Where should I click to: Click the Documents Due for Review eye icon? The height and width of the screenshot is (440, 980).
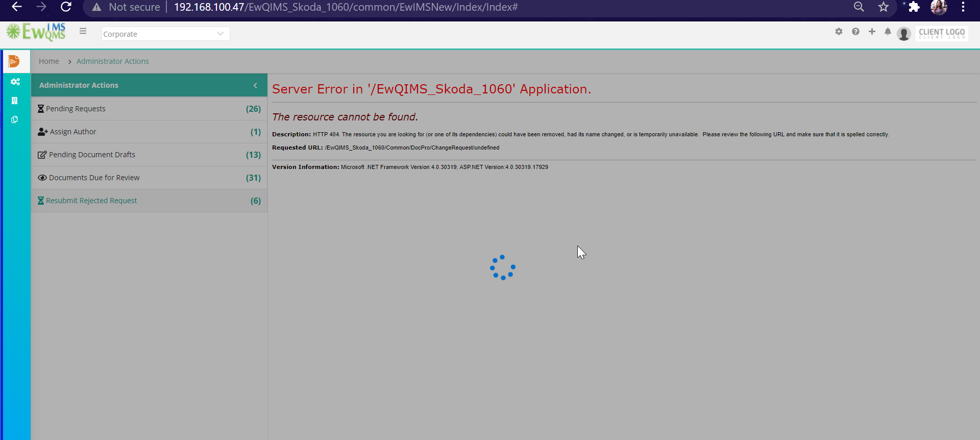tap(42, 178)
